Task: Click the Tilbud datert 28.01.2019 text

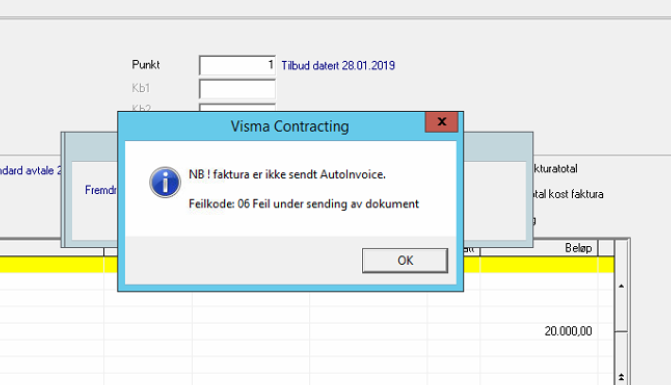Action: pyautogui.click(x=338, y=66)
